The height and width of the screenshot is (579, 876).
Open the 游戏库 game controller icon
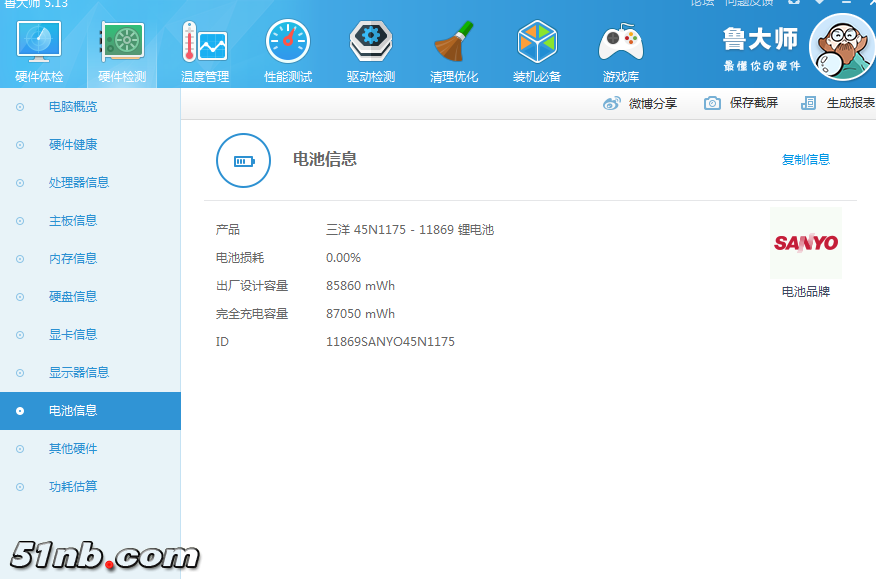pyautogui.click(x=620, y=44)
